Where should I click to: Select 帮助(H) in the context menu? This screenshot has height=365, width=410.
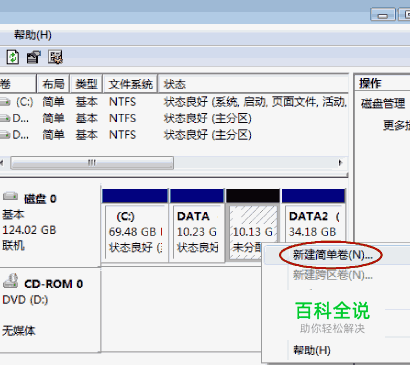[x=312, y=350]
